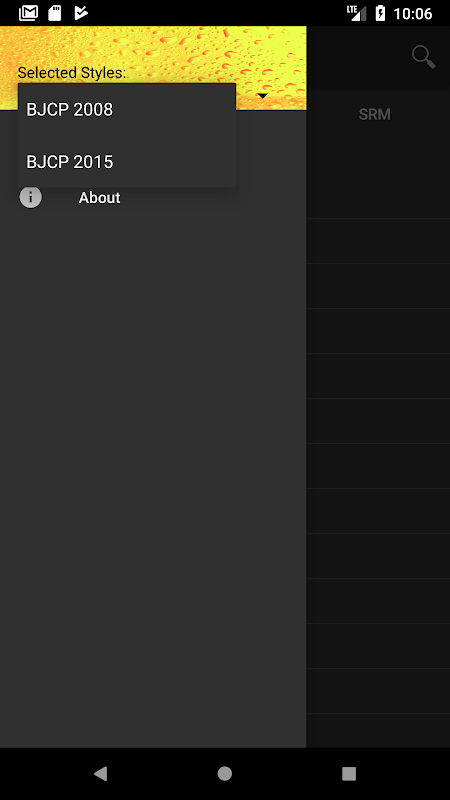The image size is (450, 800).
Task: Tap the SD card status bar icon
Action: pos(55,13)
